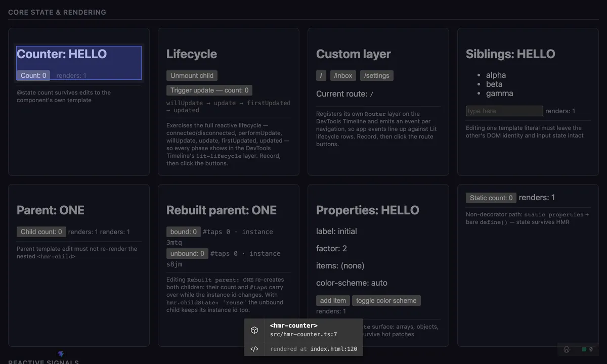Click 'renders: 1' beside the type here input
This screenshot has width=607, height=364.
[560, 111]
